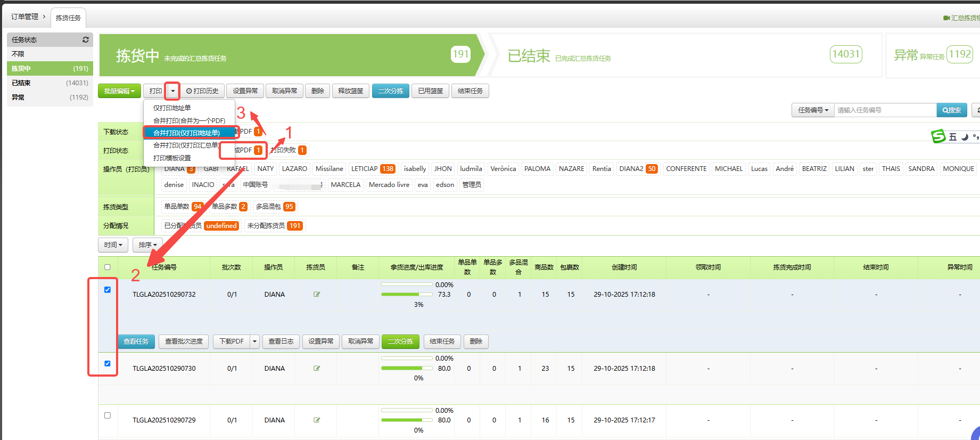Click the blue 查看任务 button
The width and height of the screenshot is (980, 440).
tap(136, 341)
